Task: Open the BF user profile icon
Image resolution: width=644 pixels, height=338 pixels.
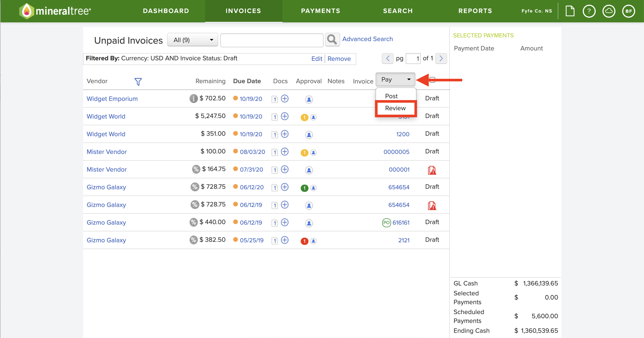Action: point(628,11)
